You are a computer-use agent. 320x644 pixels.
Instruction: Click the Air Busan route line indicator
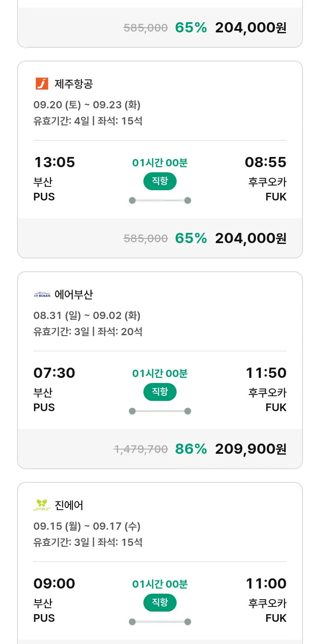coord(160,411)
